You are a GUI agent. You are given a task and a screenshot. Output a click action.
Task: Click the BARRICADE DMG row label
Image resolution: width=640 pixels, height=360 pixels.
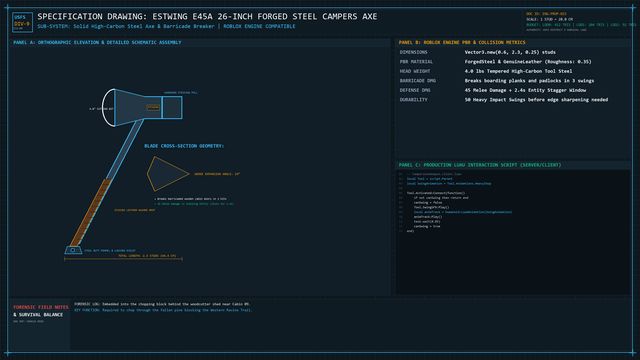(418, 81)
